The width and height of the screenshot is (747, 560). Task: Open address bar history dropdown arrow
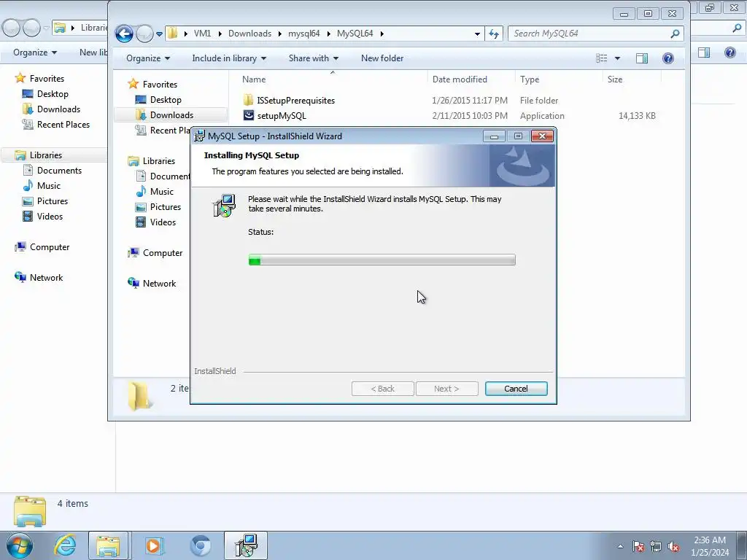(477, 34)
